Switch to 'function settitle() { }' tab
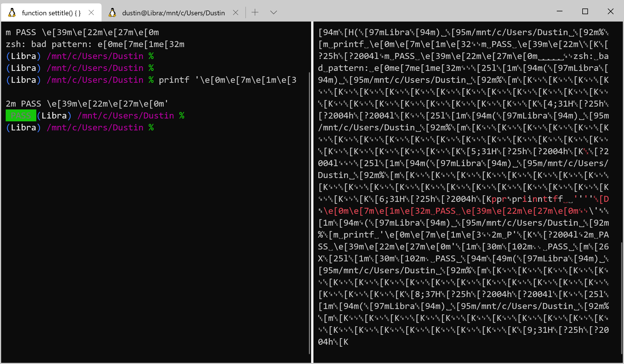 51,13
